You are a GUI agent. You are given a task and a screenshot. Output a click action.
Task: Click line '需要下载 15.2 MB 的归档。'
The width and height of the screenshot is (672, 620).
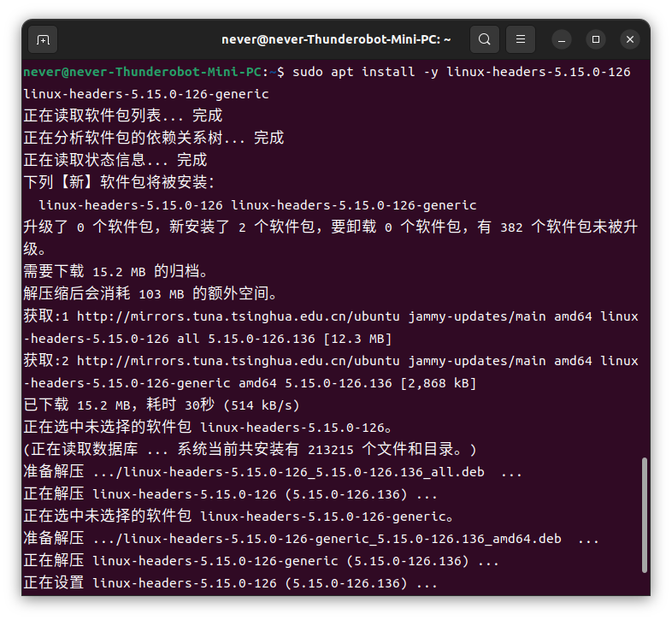(x=115, y=271)
